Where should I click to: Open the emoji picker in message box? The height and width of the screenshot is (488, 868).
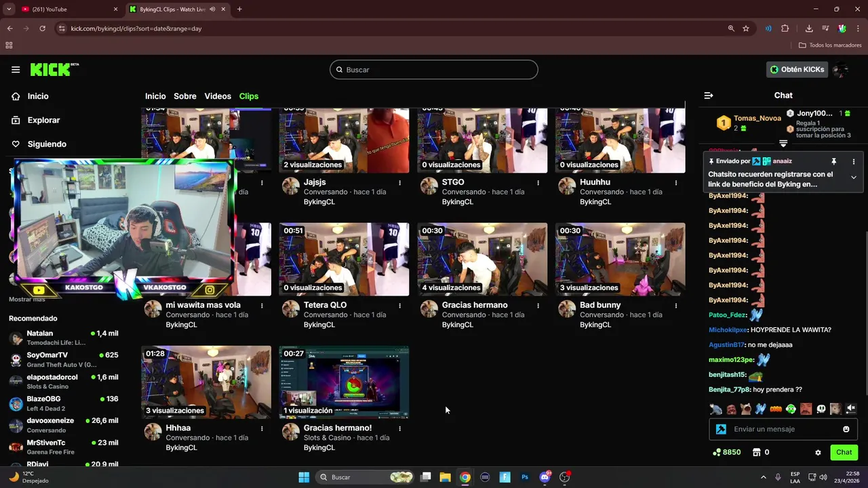pos(846,429)
